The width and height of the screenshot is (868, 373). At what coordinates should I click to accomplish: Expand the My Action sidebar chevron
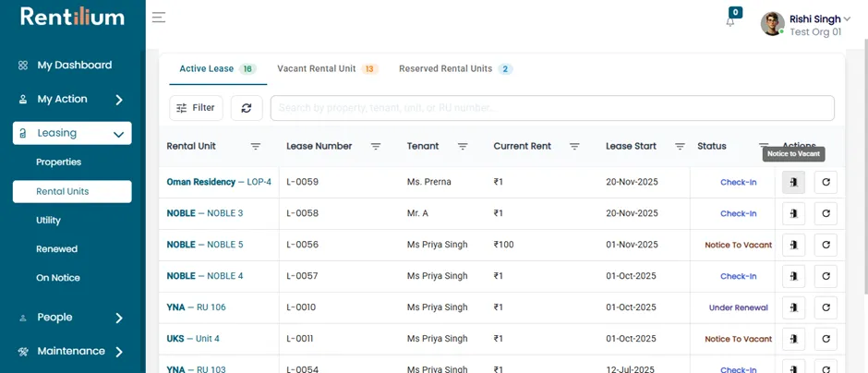click(119, 100)
